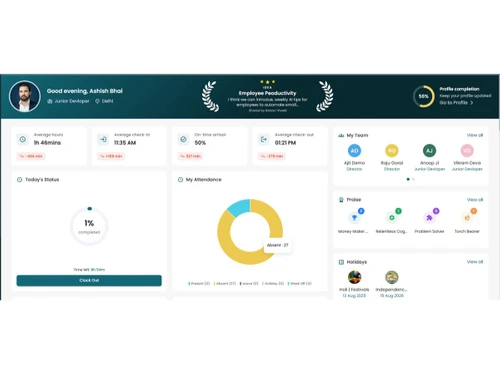Click the Praise award icon

coord(341,200)
